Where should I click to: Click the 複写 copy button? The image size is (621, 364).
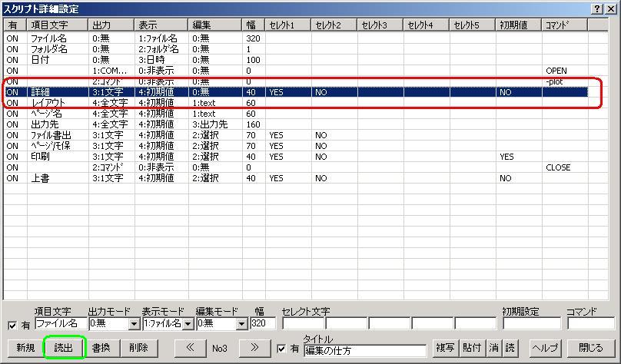445,348
